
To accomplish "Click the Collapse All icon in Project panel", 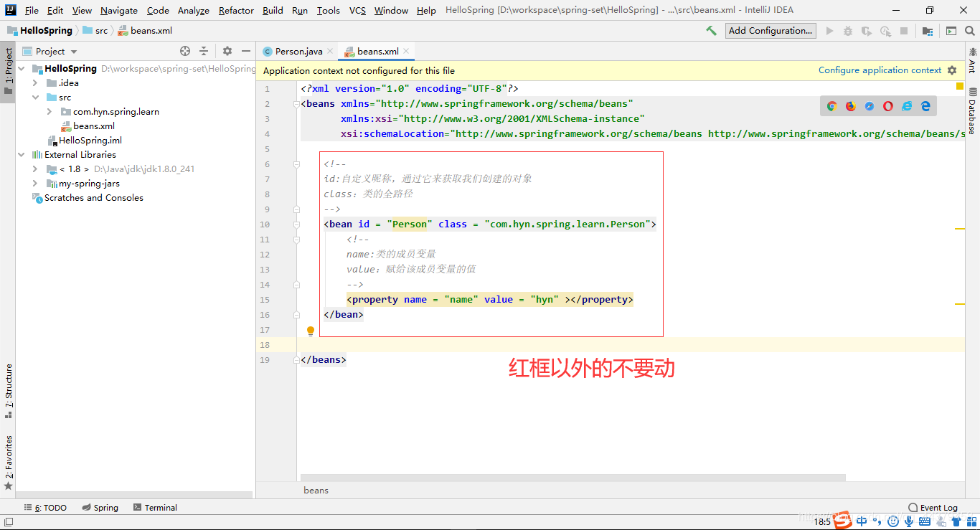I will 204,51.
